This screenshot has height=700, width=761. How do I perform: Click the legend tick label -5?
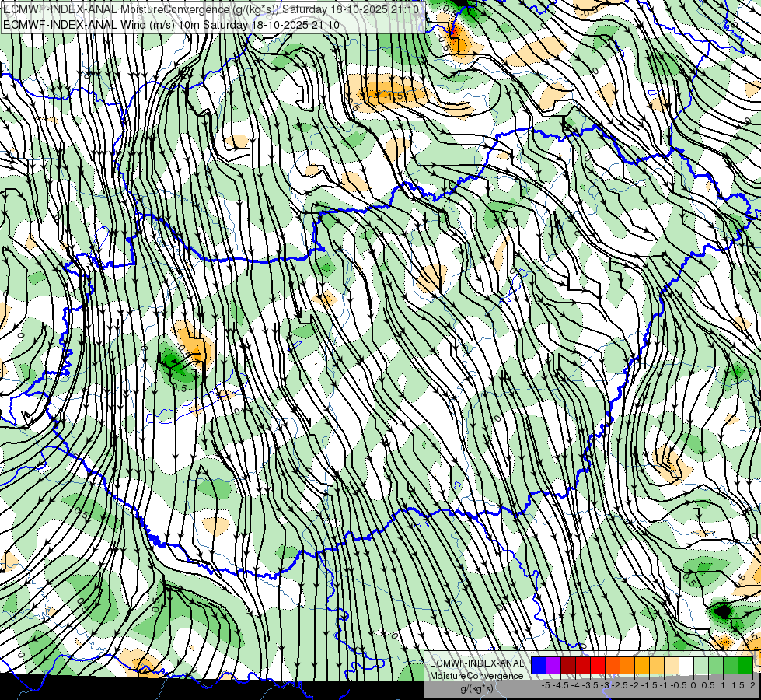[546, 685]
